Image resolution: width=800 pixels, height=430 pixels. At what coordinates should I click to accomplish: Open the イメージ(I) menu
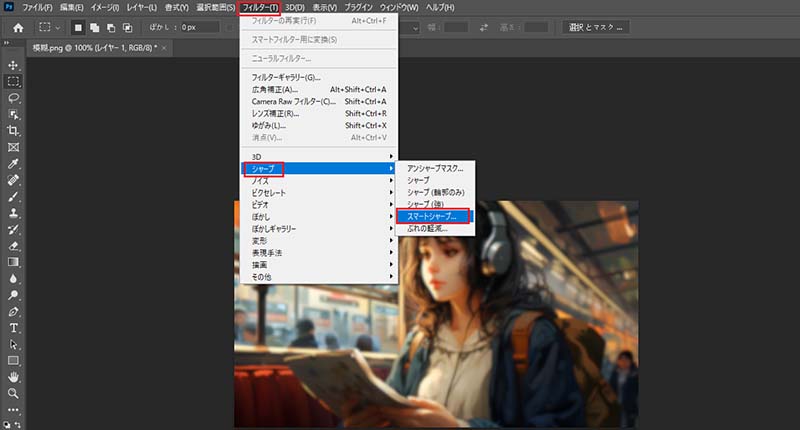click(x=105, y=8)
